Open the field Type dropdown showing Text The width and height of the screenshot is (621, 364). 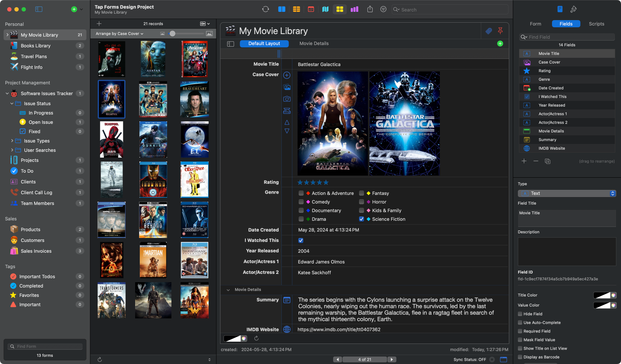[x=567, y=193]
